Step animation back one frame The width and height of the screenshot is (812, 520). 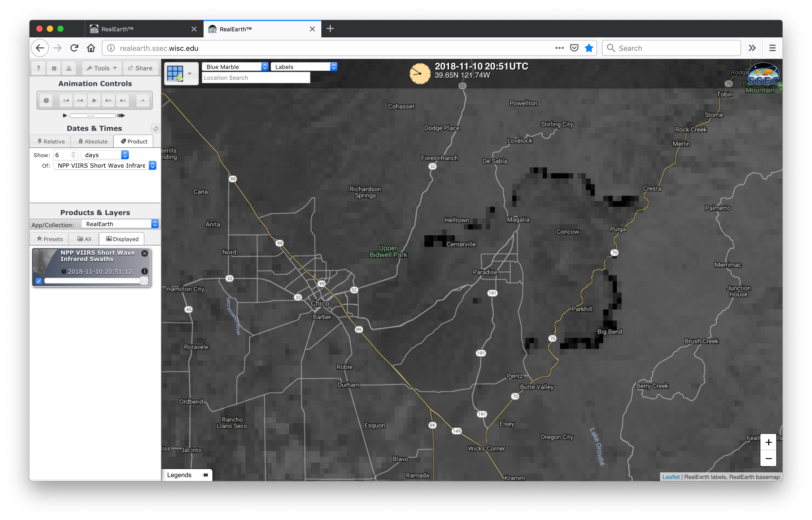pos(80,100)
